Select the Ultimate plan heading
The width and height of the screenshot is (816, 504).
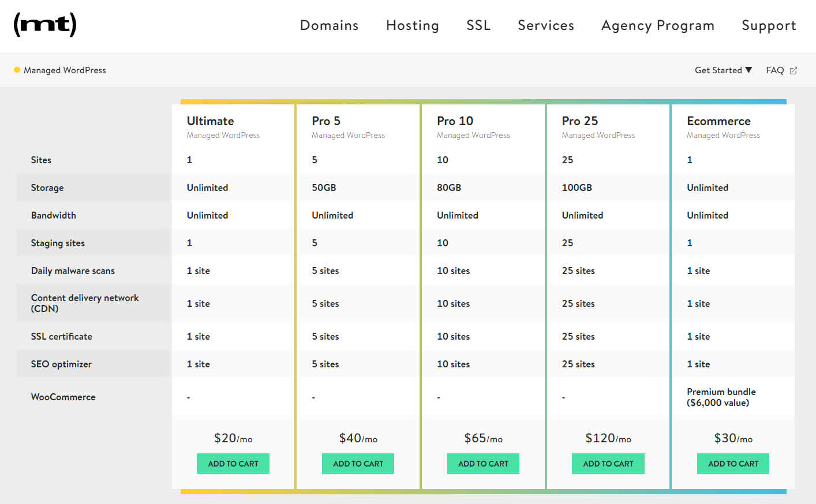[x=210, y=121]
